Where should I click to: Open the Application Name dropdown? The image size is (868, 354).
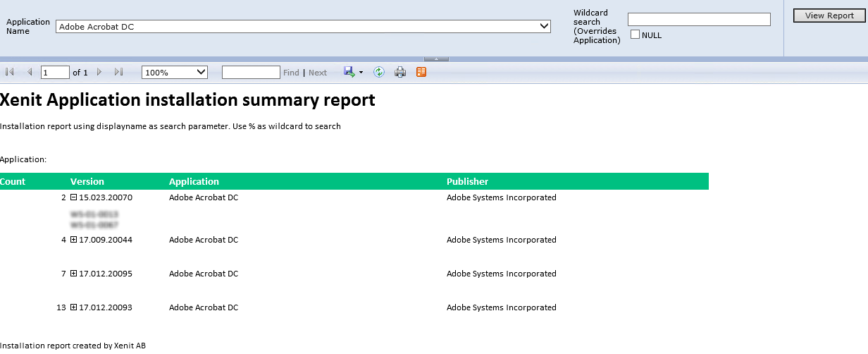(x=544, y=26)
